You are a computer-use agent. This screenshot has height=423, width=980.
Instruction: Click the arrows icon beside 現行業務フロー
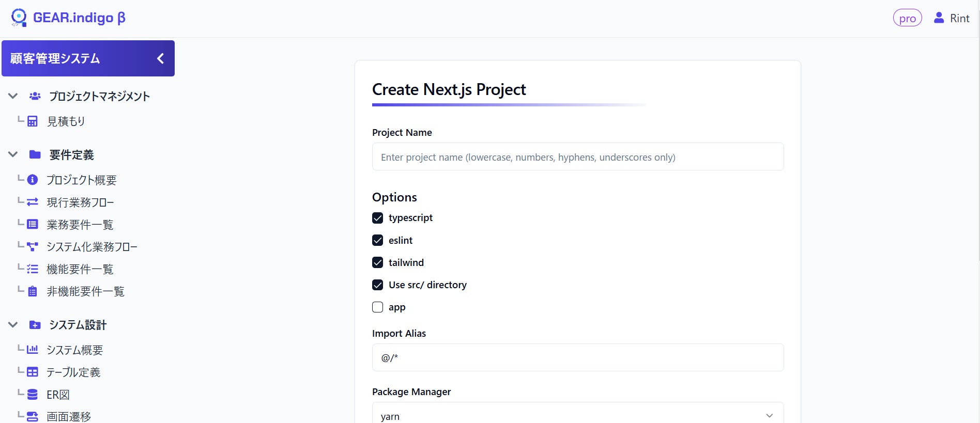(33, 202)
